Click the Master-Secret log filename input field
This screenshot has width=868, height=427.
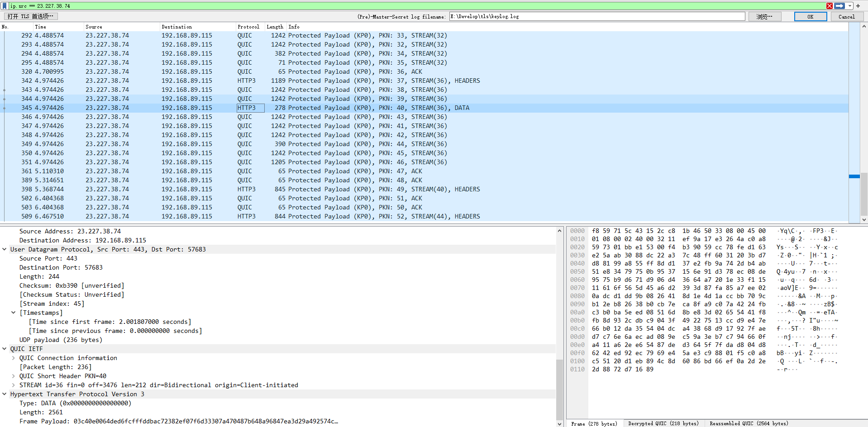[596, 17]
